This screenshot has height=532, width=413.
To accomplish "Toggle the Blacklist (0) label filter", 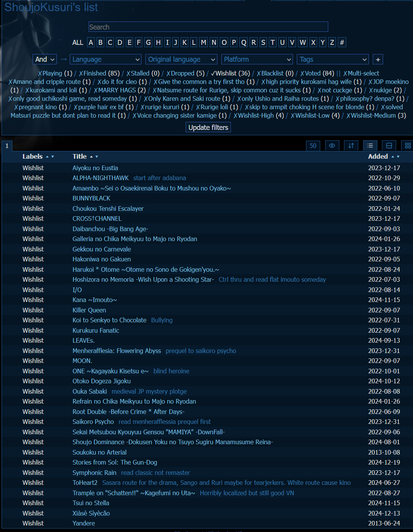I will (x=275, y=73).
